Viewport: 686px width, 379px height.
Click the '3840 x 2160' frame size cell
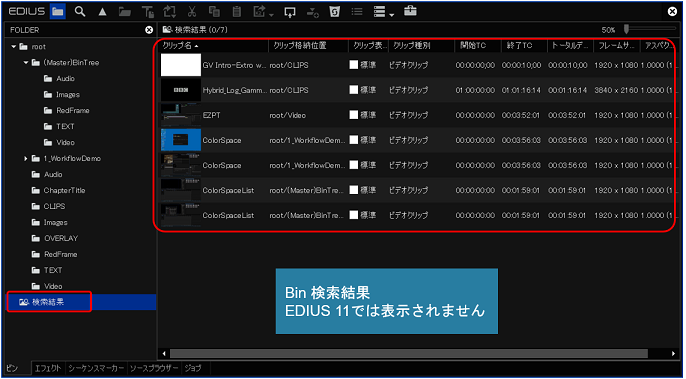point(616,90)
